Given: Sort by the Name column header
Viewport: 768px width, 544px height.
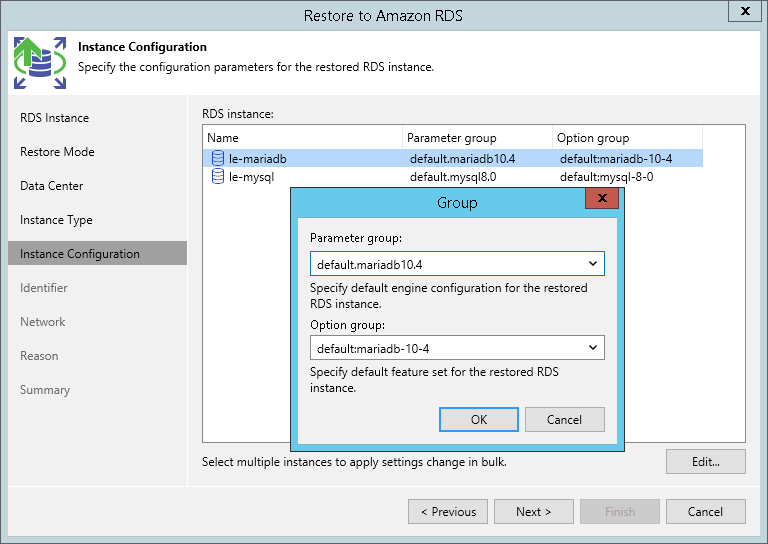Looking at the screenshot, I should 303,138.
